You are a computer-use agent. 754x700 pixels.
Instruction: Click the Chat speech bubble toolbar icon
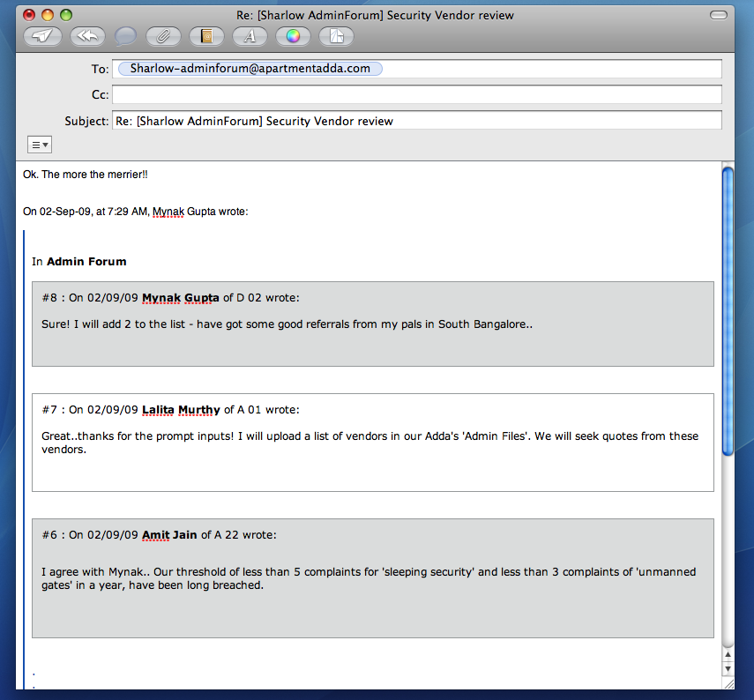click(125, 36)
